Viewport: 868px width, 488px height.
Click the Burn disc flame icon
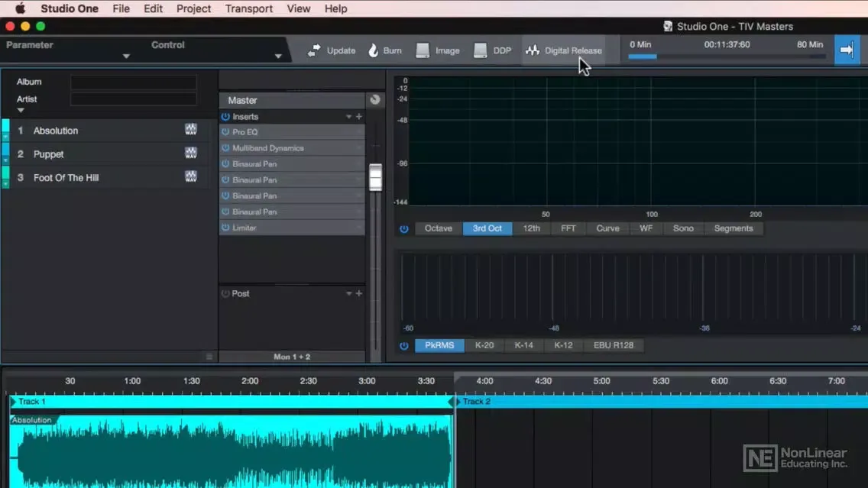373,50
